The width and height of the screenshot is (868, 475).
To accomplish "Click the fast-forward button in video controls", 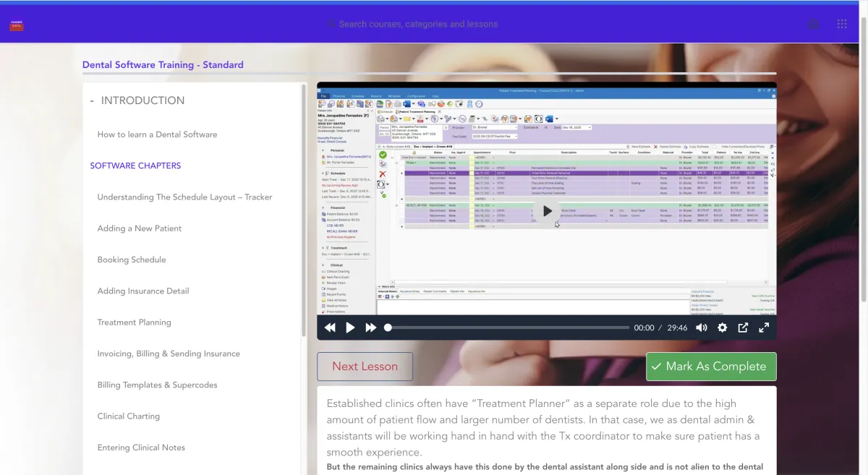I will pos(370,328).
